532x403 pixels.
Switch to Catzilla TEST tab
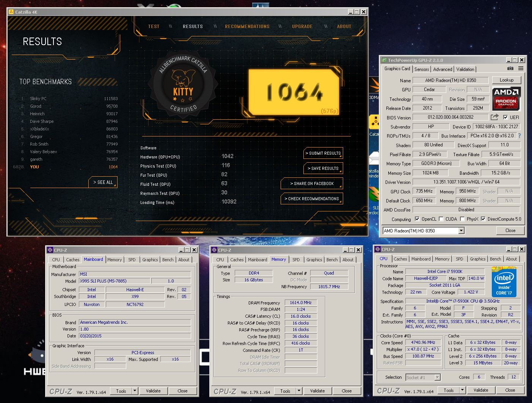[x=154, y=27]
